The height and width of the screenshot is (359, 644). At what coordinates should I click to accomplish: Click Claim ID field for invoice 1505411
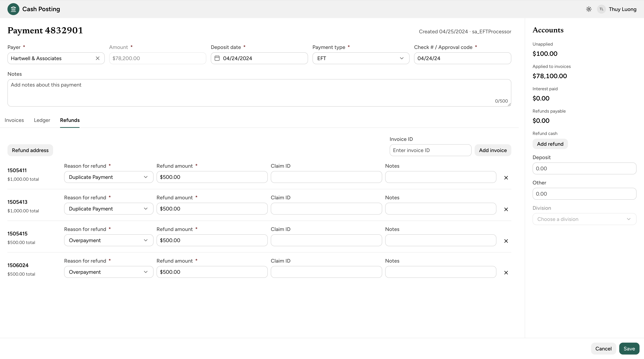tap(326, 177)
